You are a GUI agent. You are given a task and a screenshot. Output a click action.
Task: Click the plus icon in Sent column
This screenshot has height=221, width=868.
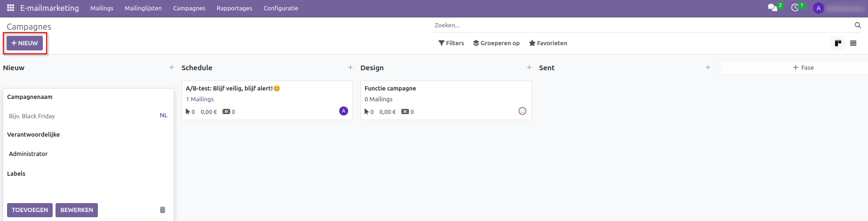point(708,67)
